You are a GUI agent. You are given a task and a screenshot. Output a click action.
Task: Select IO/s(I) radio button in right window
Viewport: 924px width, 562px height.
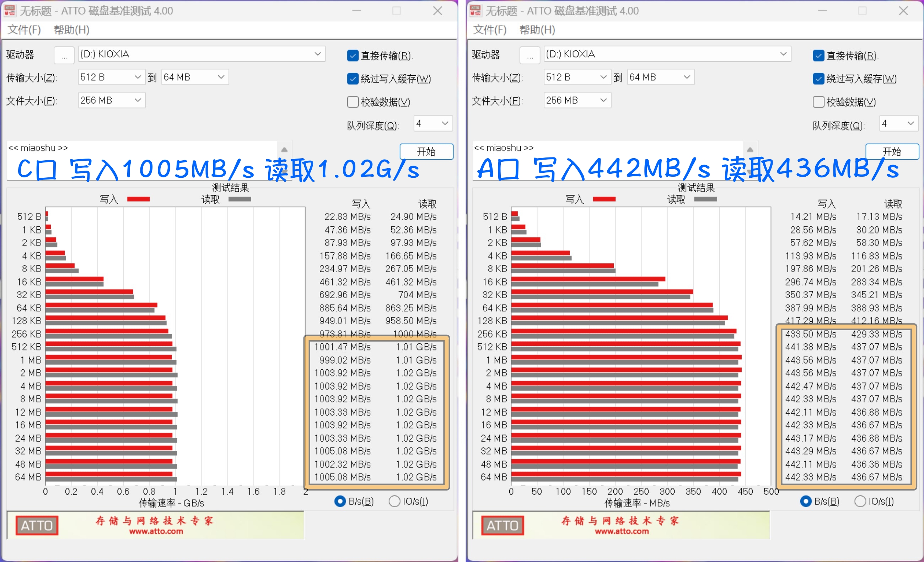click(x=861, y=501)
